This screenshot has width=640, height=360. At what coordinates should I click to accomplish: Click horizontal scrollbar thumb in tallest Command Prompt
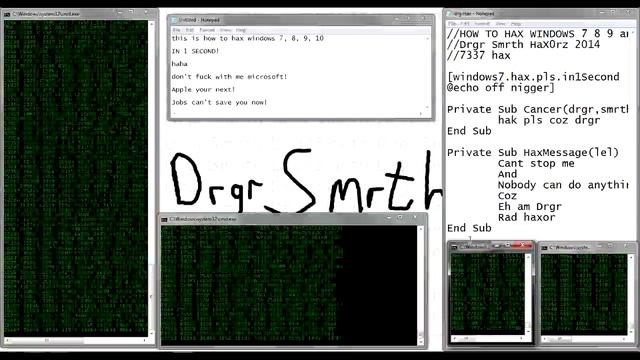coord(47,340)
